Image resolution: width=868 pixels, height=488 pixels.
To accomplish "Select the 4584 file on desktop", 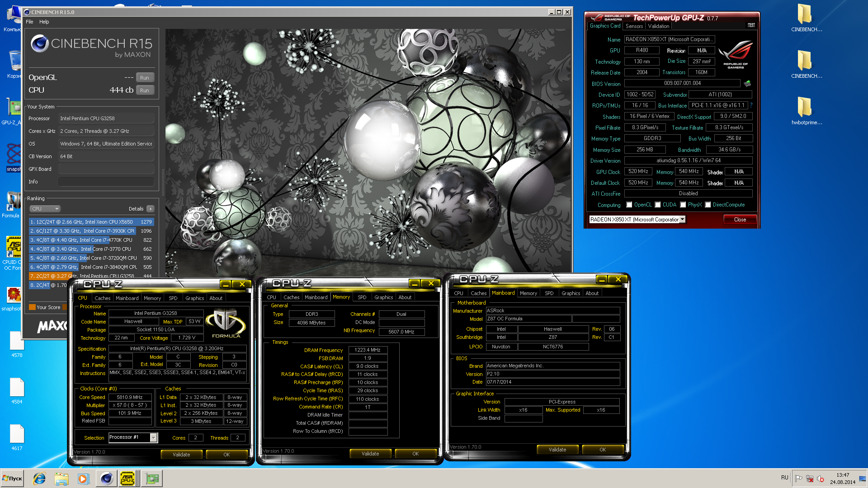I will 17,391.
